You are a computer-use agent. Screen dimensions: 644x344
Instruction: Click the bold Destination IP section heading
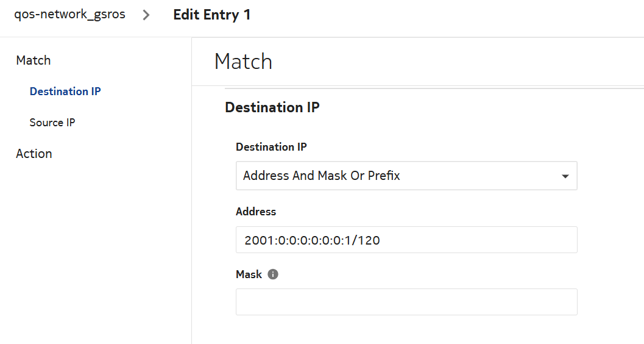tap(272, 107)
